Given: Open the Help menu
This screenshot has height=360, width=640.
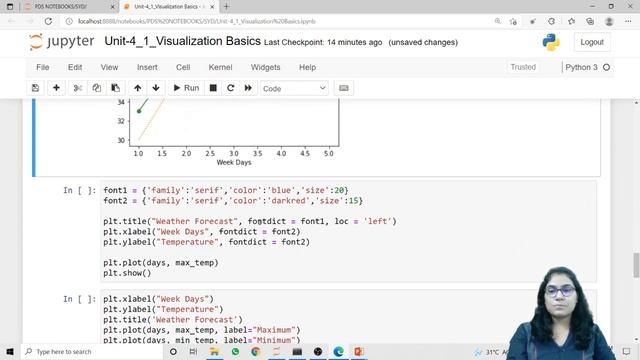Looking at the screenshot, I should pyautogui.click(x=307, y=67).
